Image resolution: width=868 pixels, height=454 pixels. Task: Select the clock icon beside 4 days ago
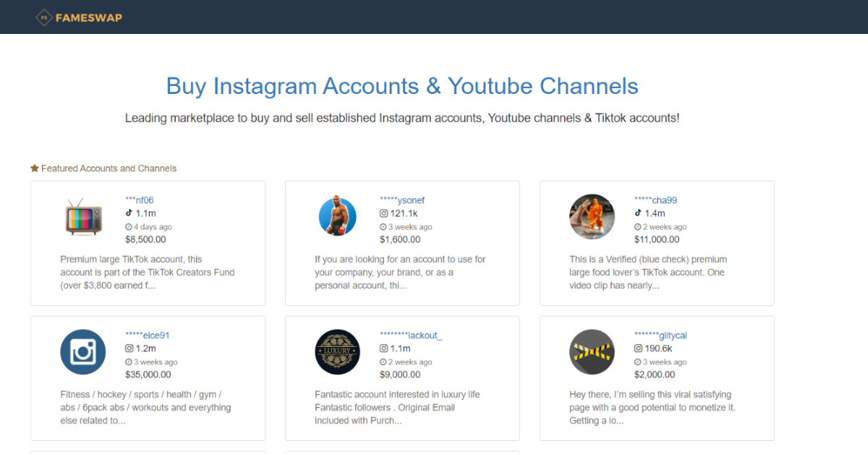(x=129, y=227)
